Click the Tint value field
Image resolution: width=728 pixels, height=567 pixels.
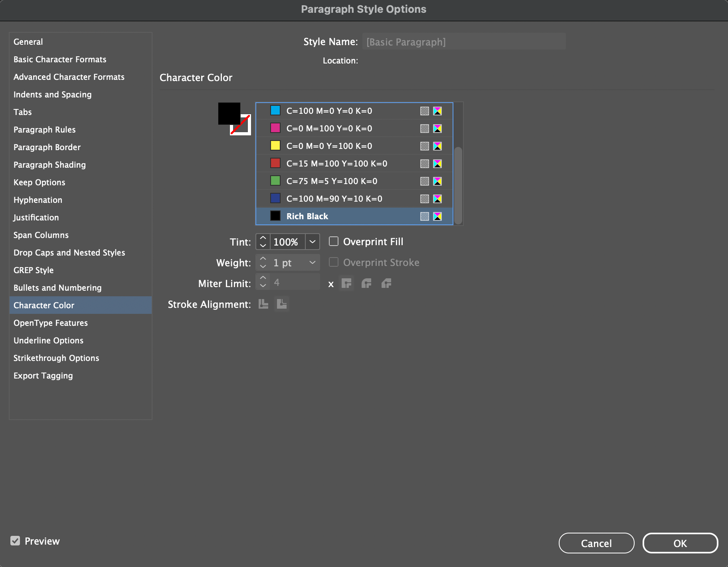287,242
